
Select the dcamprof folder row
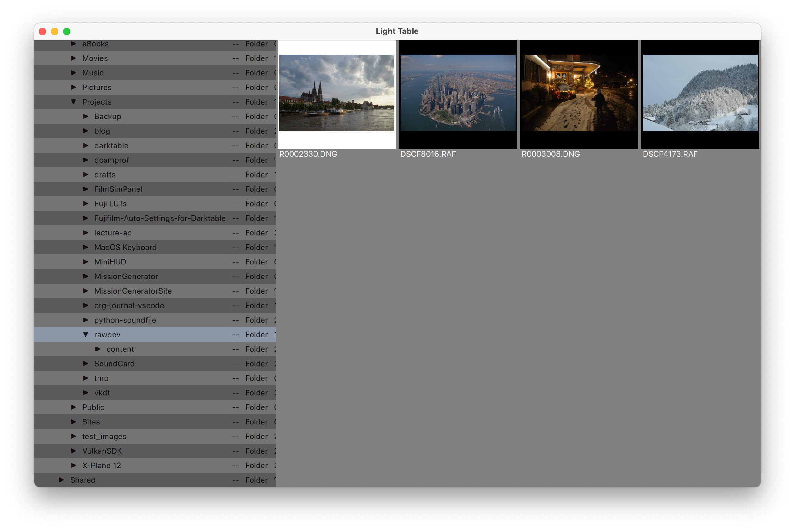pos(111,160)
